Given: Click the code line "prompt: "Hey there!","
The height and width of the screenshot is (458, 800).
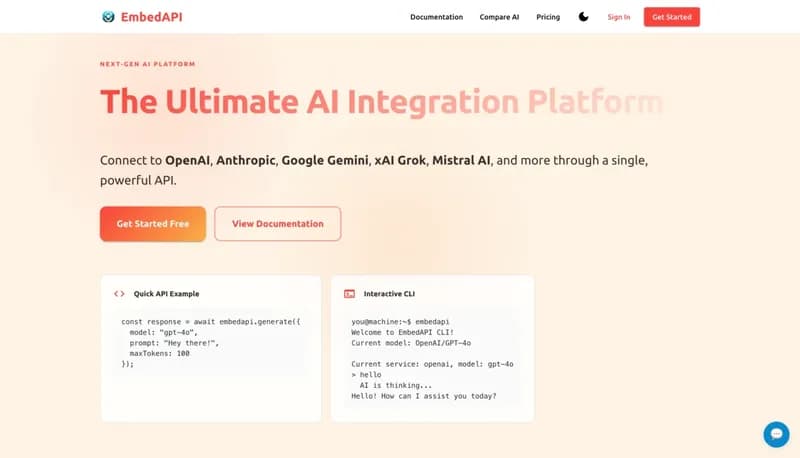Looking at the screenshot, I should [174, 343].
